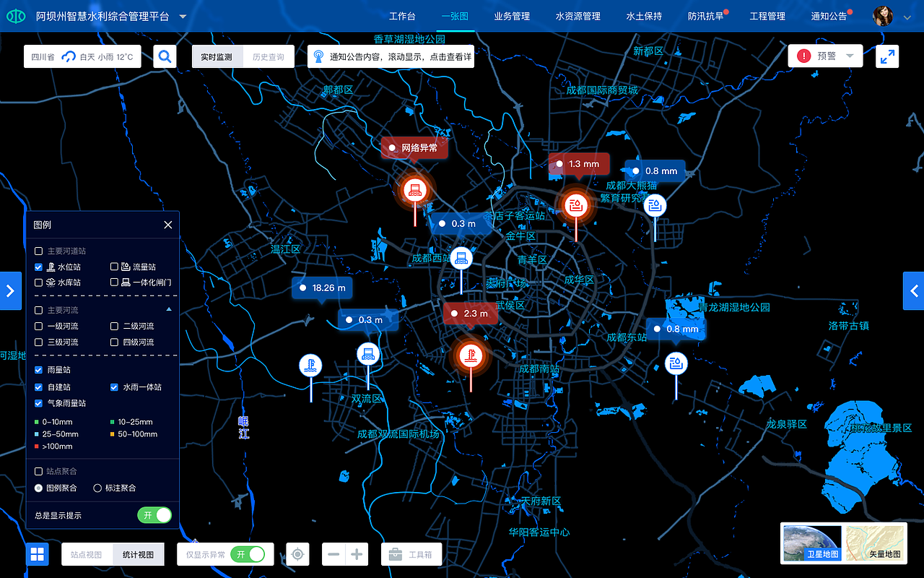Select the water level marker below 18.26 m
Image resolution: width=924 pixels, height=578 pixels.
click(310, 365)
